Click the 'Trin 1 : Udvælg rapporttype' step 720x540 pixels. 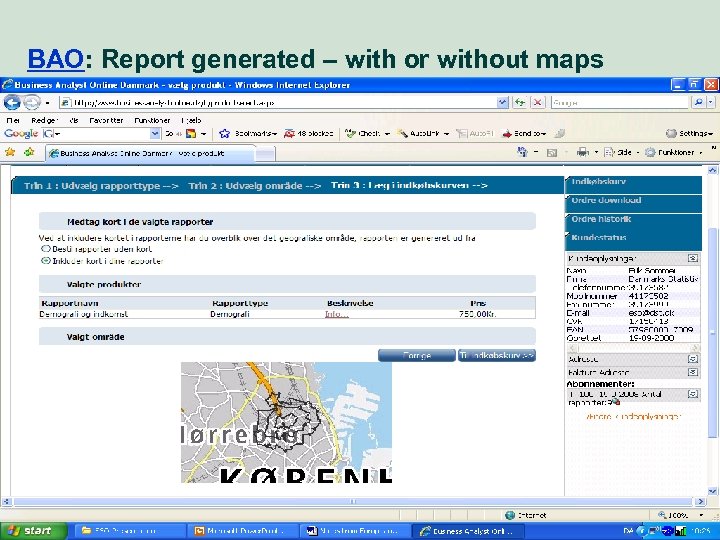point(101,186)
